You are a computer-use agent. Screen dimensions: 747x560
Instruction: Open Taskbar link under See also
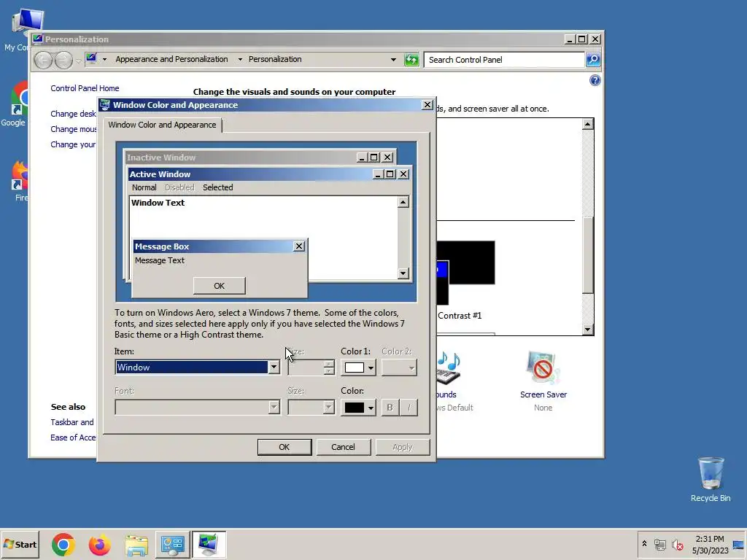click(72, 422)
